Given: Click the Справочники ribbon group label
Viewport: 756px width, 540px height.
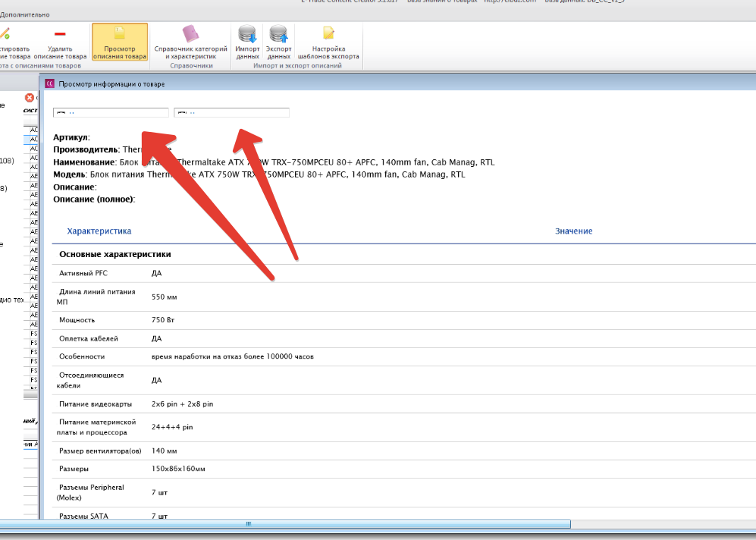Looking at the screenshot, I should (x=191, y=65).
